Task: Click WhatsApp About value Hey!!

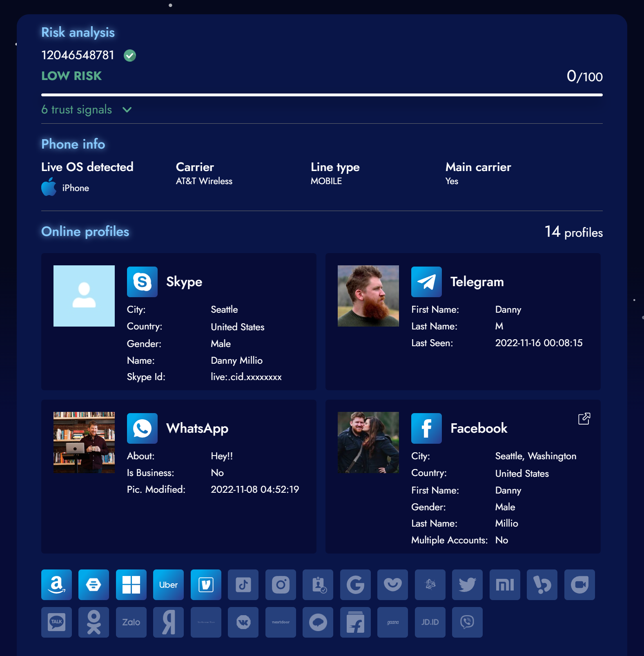Action: coord(222,456)
